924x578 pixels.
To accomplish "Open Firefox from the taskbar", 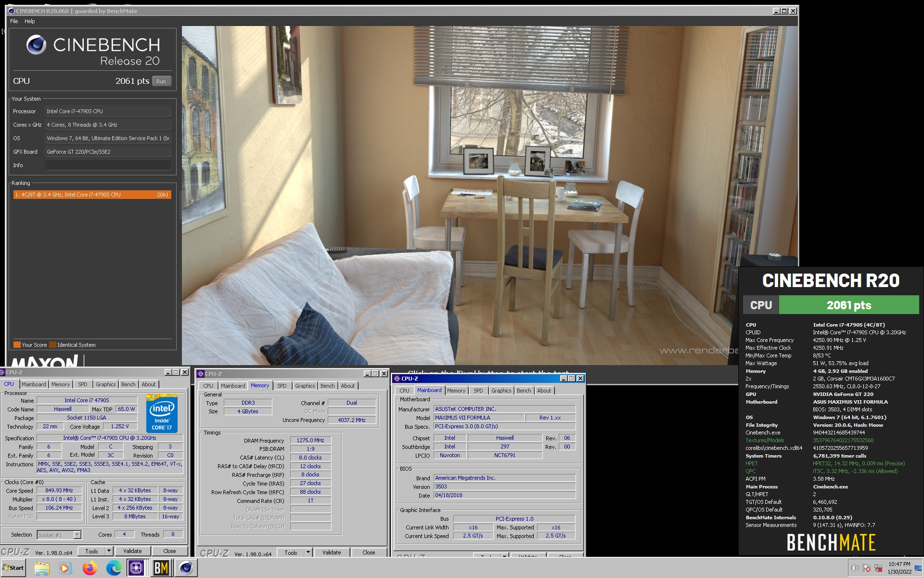I will 90,568.
